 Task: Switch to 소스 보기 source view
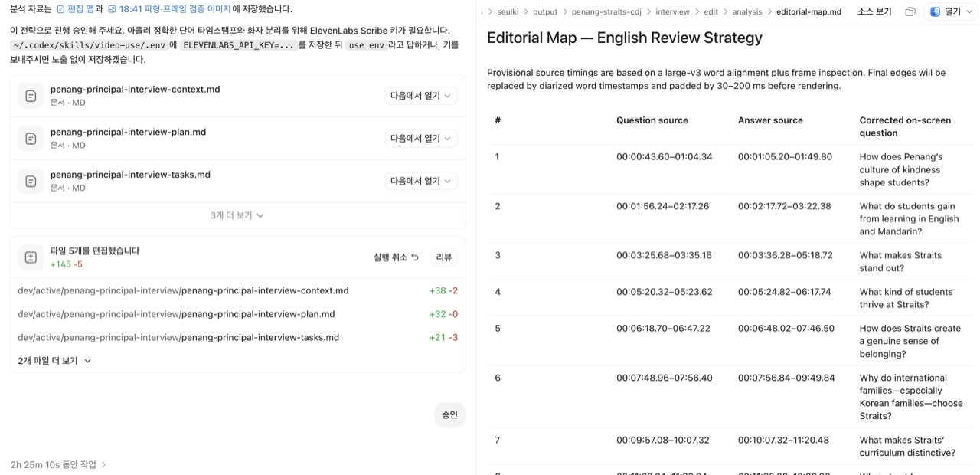[874, 12]
